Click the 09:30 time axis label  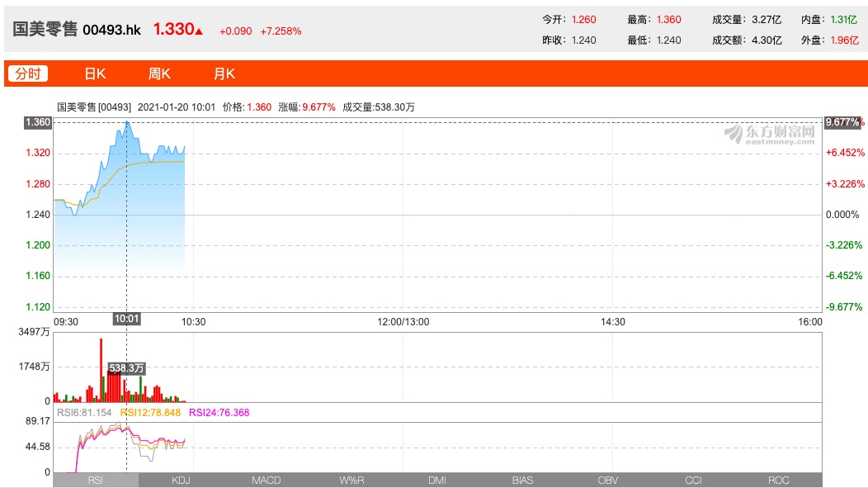(x=66, y=322)
